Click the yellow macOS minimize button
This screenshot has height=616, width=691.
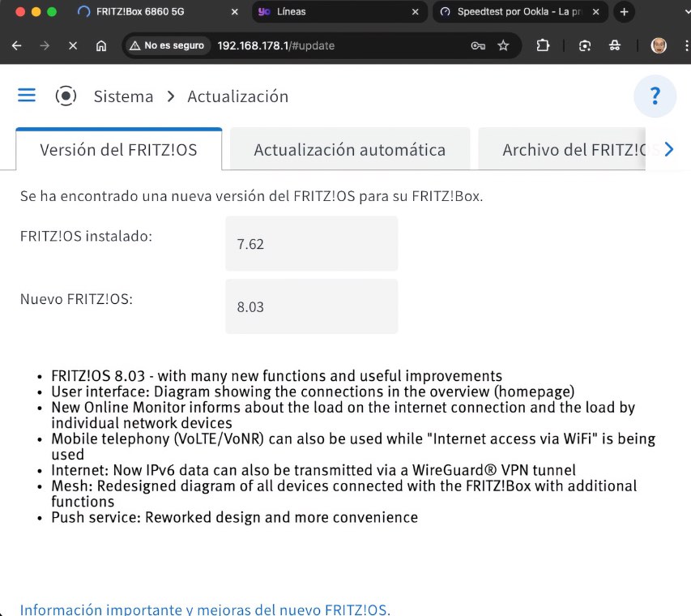pyautogui.click(x=36, y=12)
